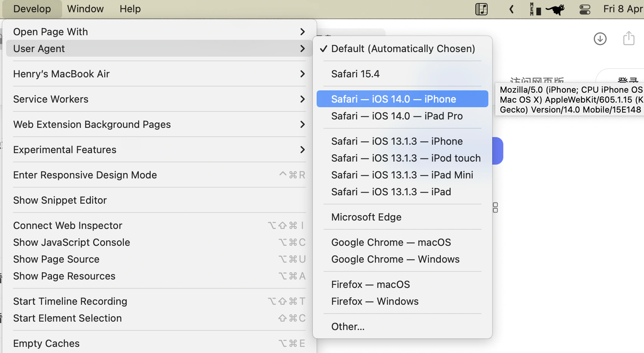
Task: Click the music score menu bar icon
Action: coord(481,9)
